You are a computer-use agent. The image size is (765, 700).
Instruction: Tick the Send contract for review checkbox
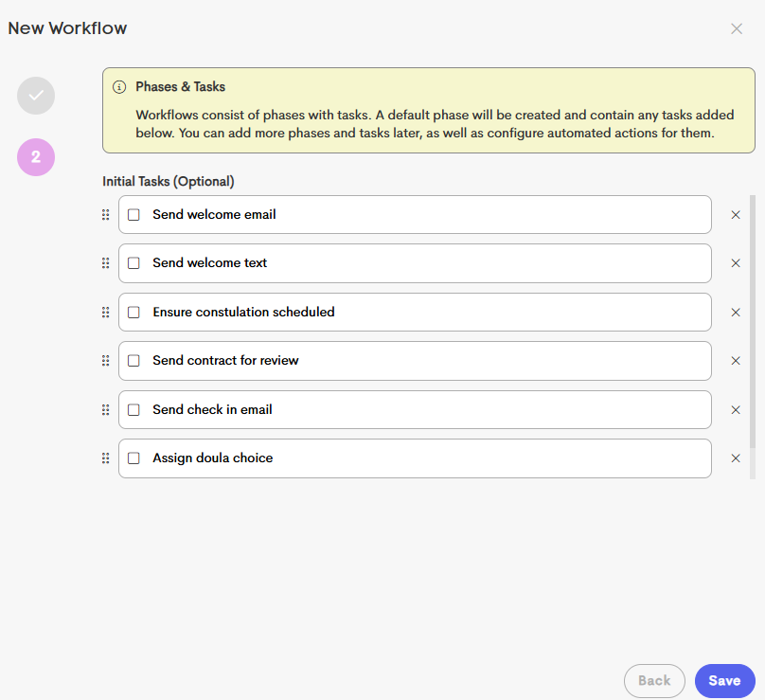tap(133, 361)
